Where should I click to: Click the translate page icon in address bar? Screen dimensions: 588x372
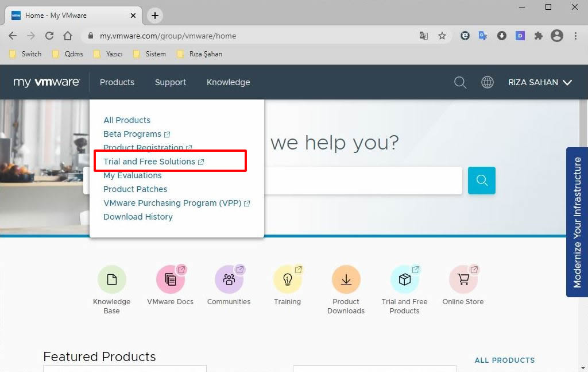click(x=423, y=36)
